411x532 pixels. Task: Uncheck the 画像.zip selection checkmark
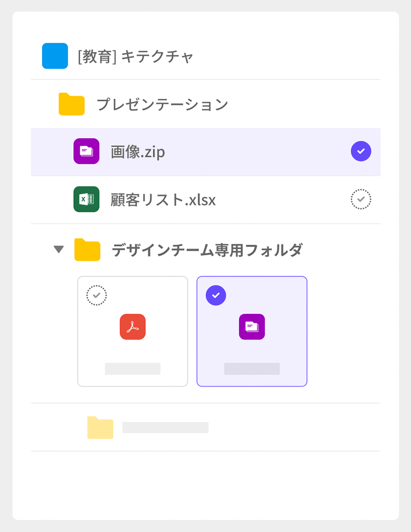[x=361, y=151]
